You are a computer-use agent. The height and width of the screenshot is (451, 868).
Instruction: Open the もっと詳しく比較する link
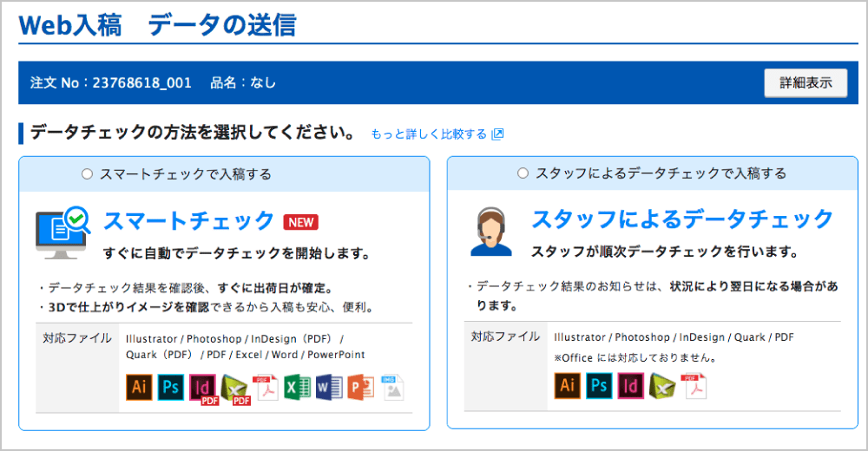pyautogui.click(x=429, y=134)
